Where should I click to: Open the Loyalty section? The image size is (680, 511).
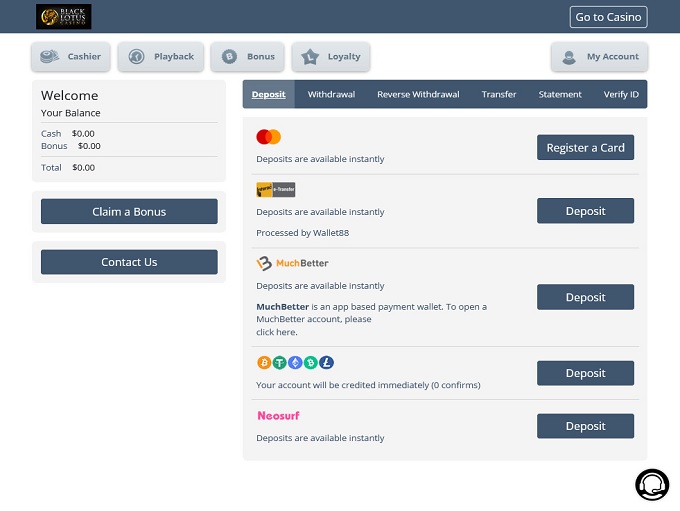click(331, 57)
